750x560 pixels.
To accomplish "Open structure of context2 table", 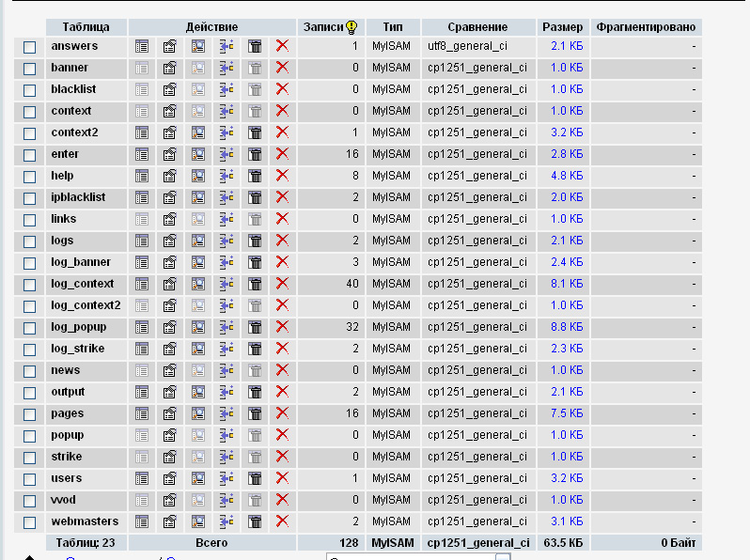I will click(170, 132).
